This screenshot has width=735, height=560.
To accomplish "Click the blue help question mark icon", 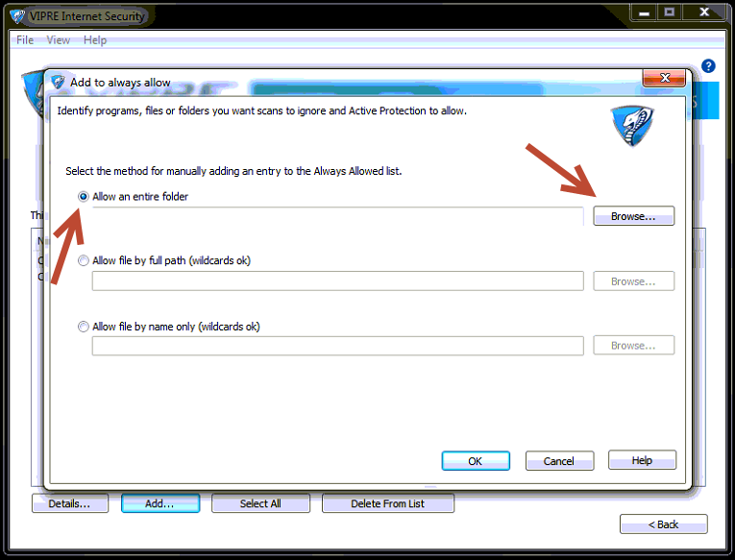I will point(708,66).
